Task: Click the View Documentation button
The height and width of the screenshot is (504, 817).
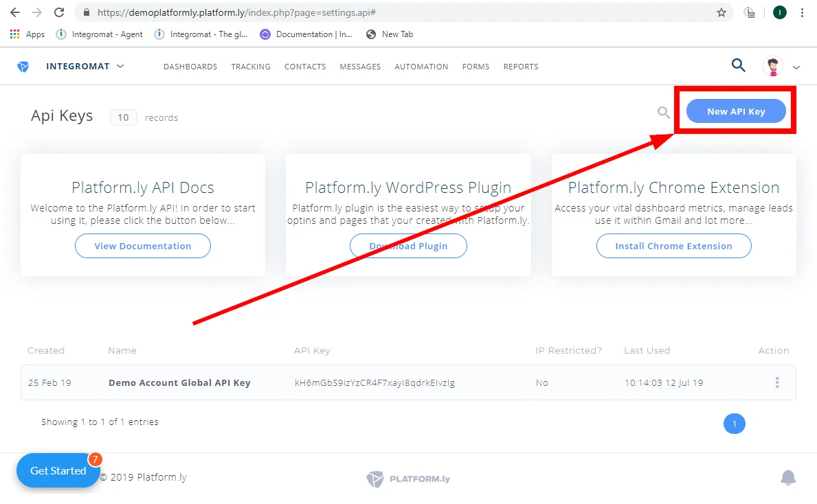Action: [143, 246]
